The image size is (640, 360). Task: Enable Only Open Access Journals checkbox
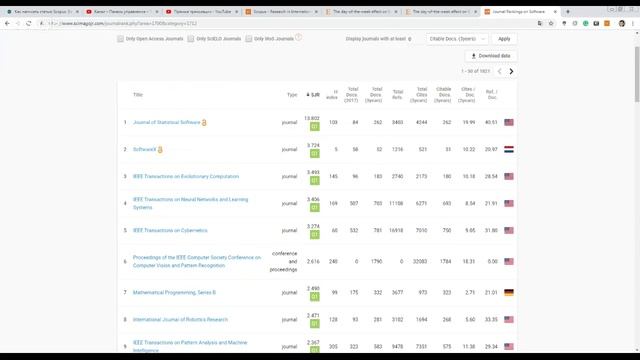[120, 39]
